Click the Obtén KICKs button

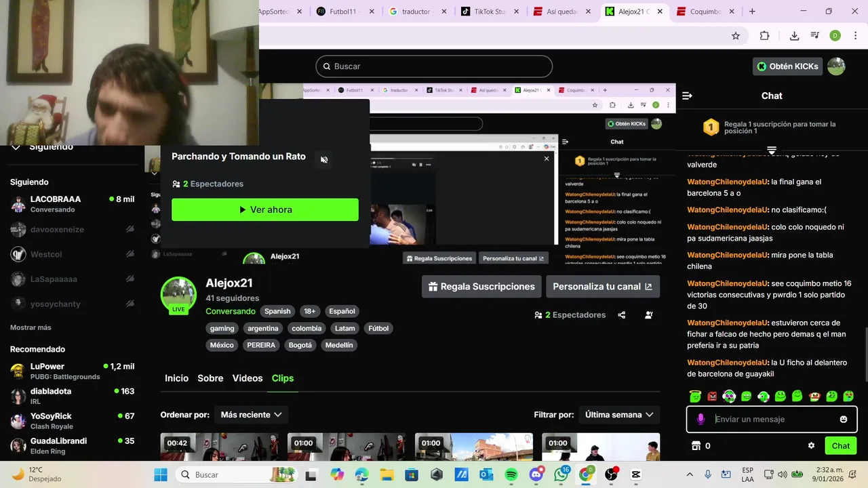tap(788, 66)
